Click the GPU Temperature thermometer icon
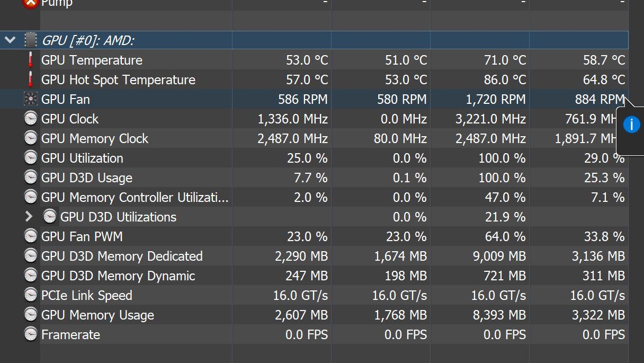Image resolution: width=644 pixels, height=363 pixels. click(31, 60)
